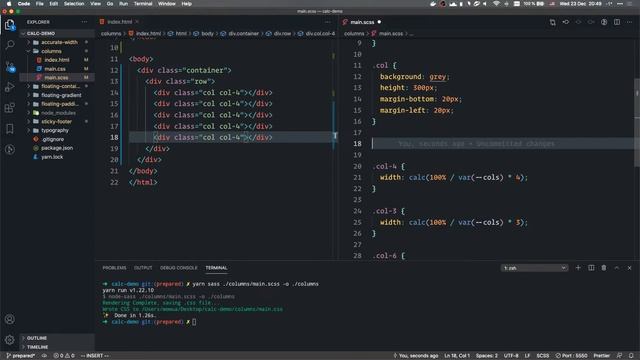This screenshot has width=640, height=360.
Task: Click Port : 5500 Live Server status
Action: point(571,356)
